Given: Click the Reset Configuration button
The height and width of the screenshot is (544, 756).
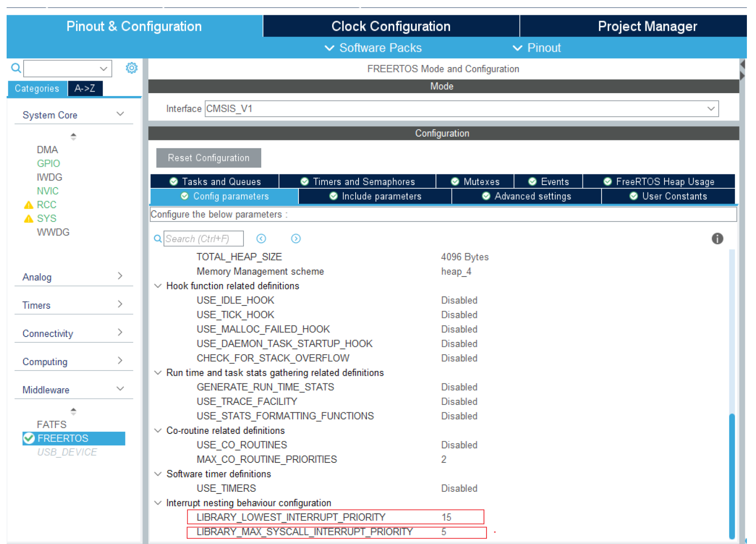Looking at the screenshot, I should point(209,158).
